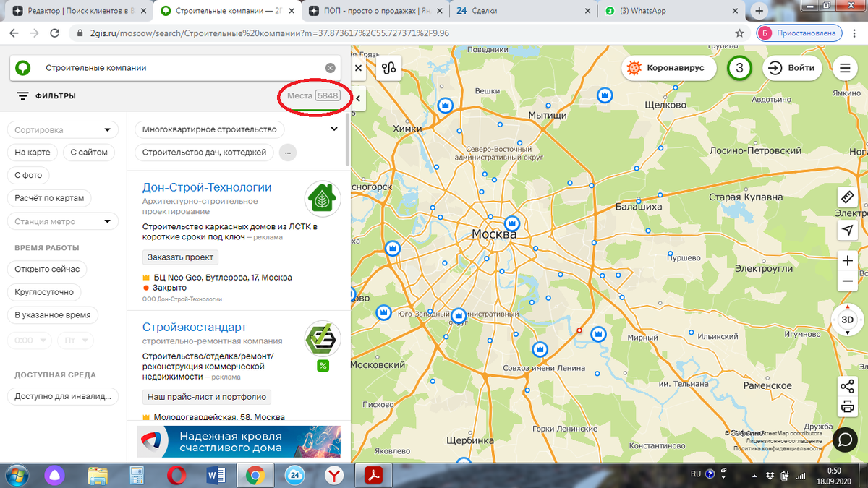Viewport: 868px width, 488px height.
Task: Print the map with printer icon
Action: click(847, 407)
